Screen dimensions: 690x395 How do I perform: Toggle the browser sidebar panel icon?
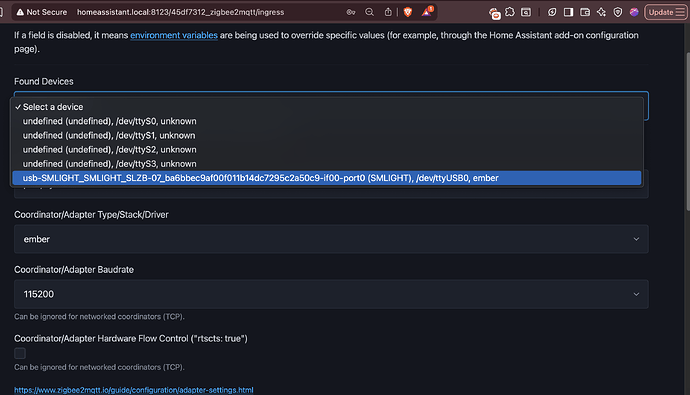pyautogui.click(x=568, y=12)
